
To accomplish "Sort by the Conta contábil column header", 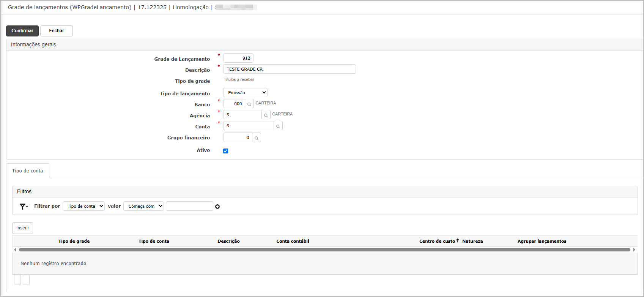I will (x=293, y=241).
